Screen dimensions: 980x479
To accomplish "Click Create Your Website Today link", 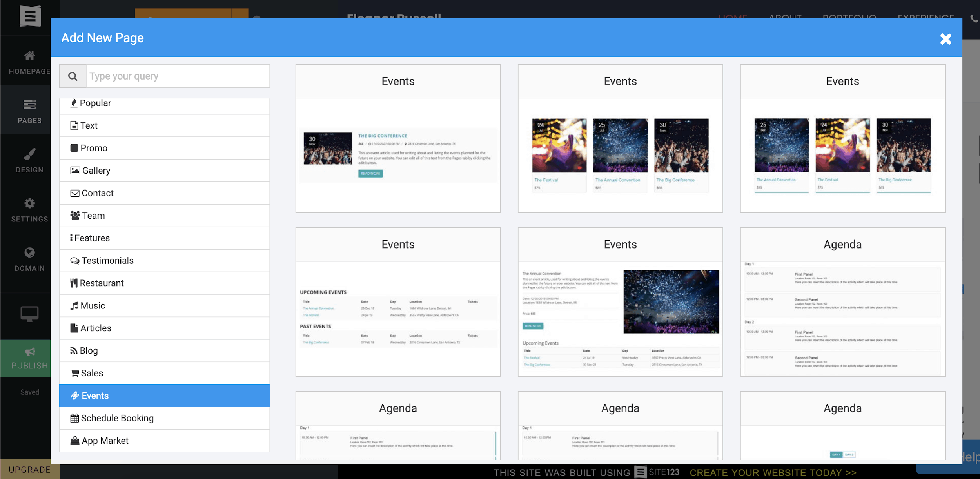I will [x=773, y=473].
